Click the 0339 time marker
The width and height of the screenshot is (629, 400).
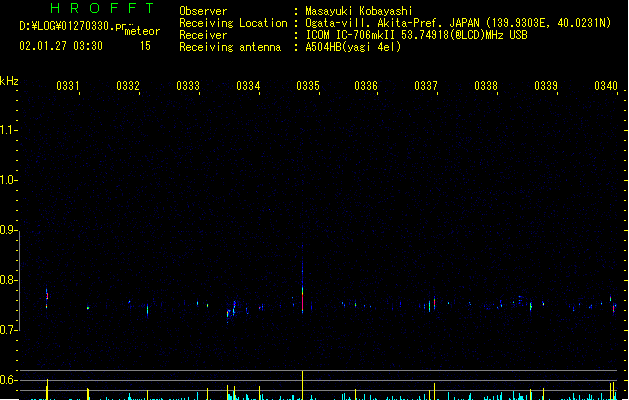pos(546,86)
